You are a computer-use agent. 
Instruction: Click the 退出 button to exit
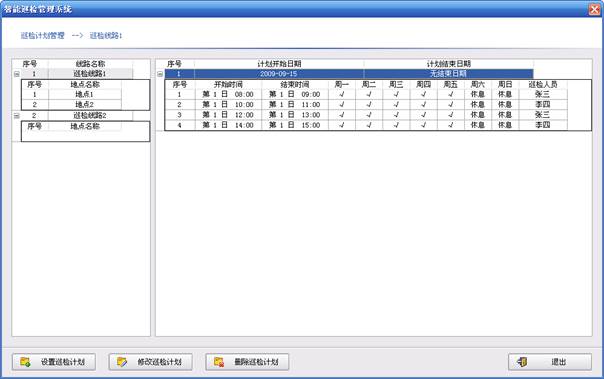coord(550,362)
